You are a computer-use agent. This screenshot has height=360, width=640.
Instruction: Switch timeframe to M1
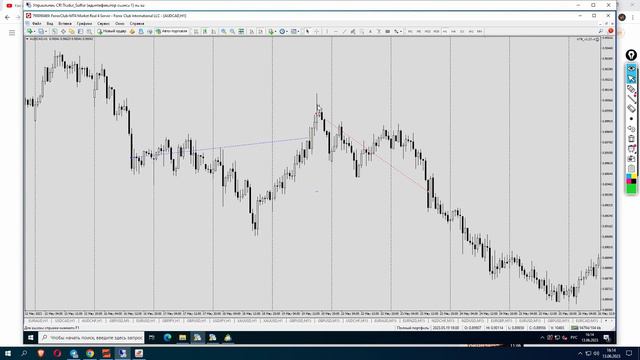(410, 31)
